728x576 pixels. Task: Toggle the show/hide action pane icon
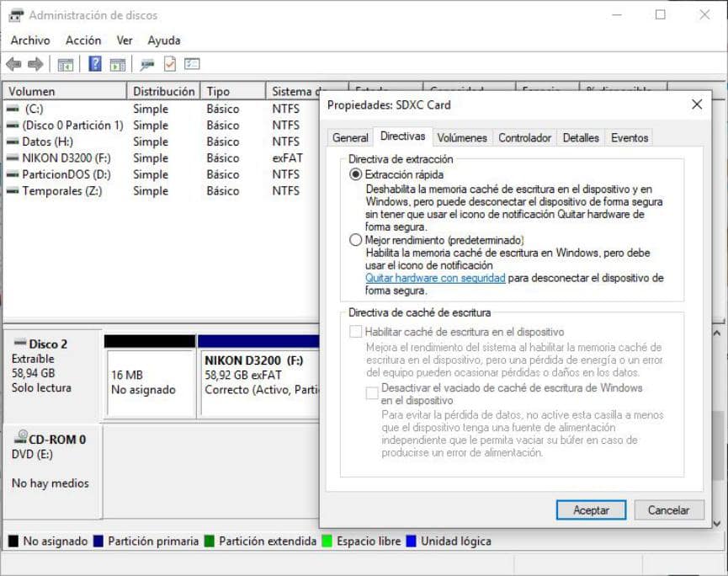(118, 64)
